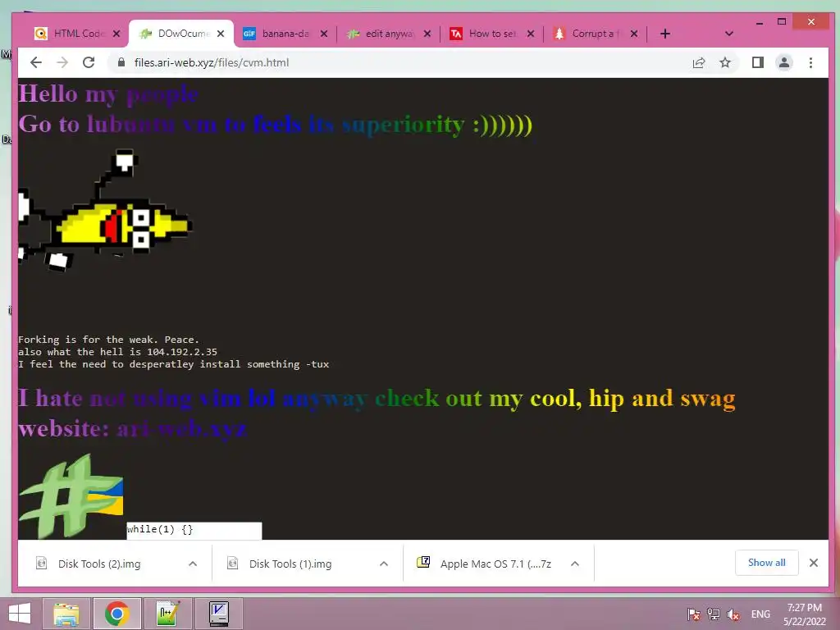Close the edit anyway tab
The height and width of the screenshot is (630, 840).
(x=427, y=34)
